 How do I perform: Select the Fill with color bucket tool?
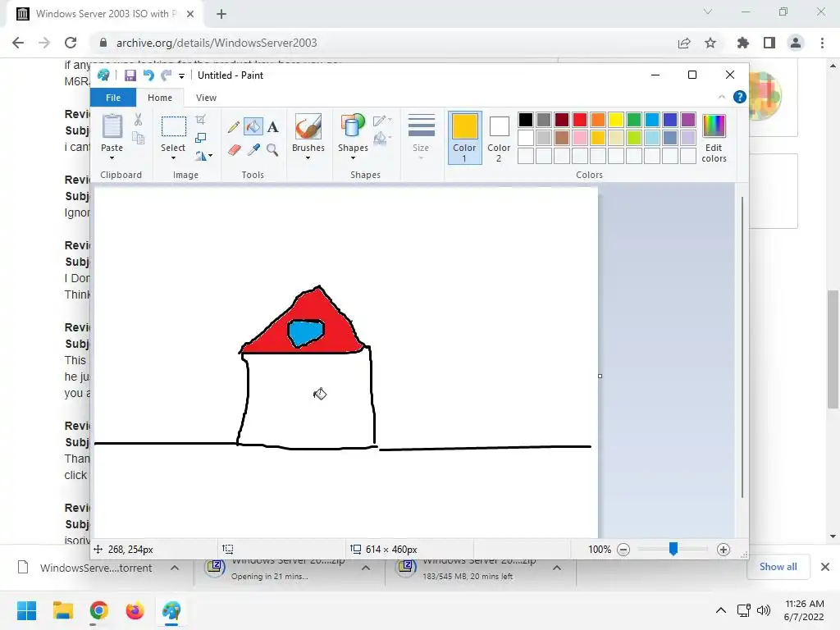pyautogui.click(x=253, y=127)
